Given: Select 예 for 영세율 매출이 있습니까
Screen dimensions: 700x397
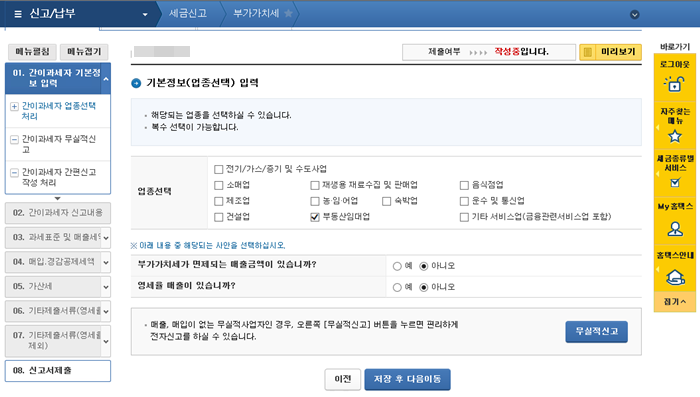Looking at the screenshot, I should (x=397, y=288).
